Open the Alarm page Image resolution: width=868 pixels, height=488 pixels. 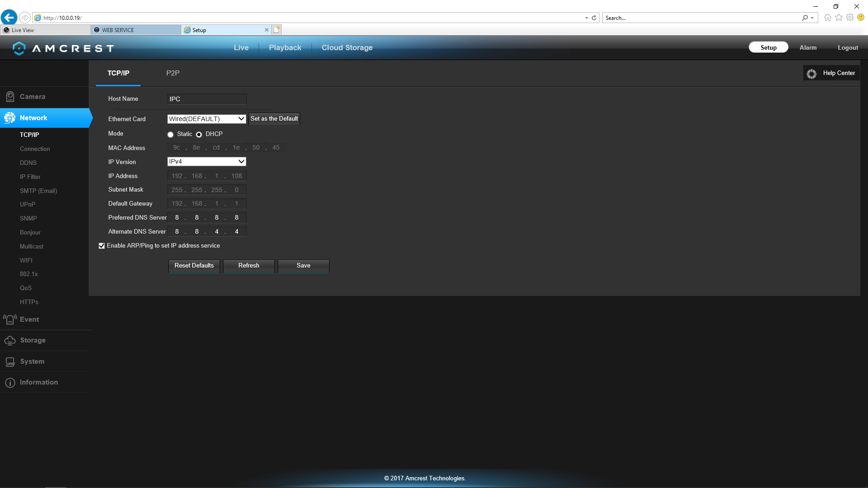tap(808, 48)
